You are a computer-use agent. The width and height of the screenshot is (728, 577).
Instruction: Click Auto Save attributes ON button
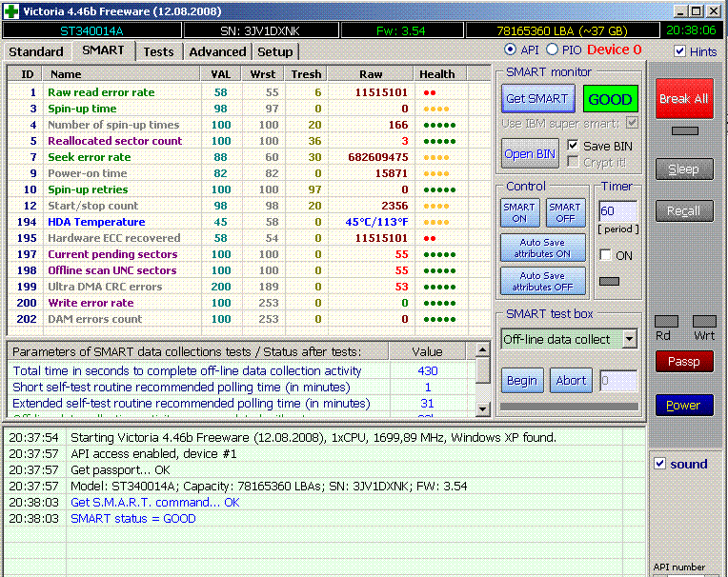point(542,249)
